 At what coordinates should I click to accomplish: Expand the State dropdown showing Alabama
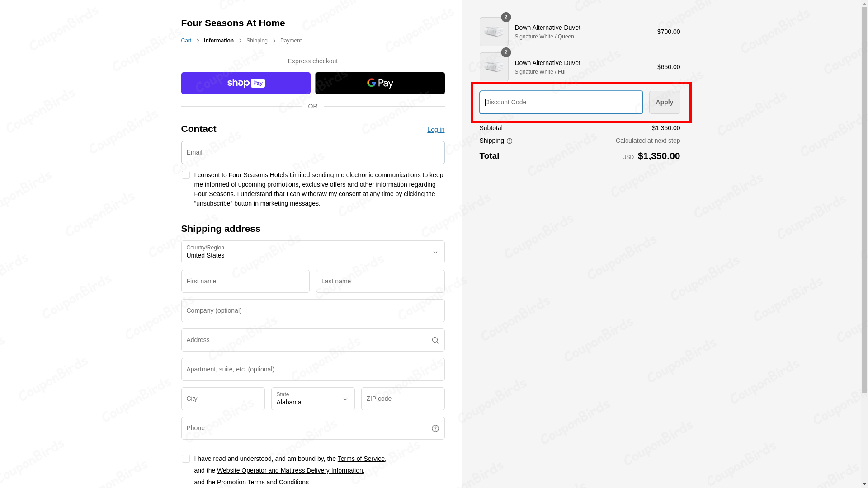312,399
